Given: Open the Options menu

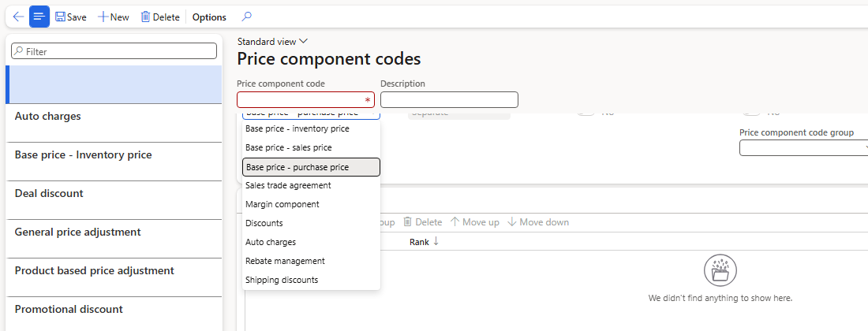Looking at the screenshot, I should [209, 17].
